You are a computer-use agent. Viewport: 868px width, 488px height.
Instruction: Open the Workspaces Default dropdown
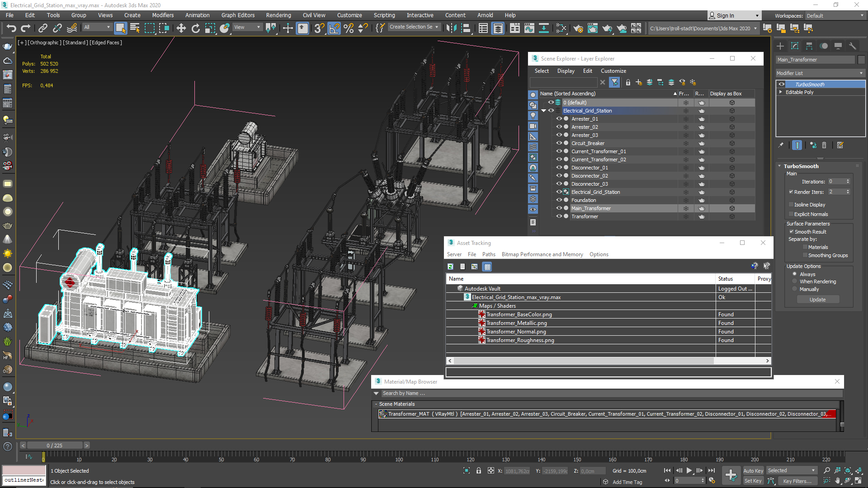[x=835, y=16]
